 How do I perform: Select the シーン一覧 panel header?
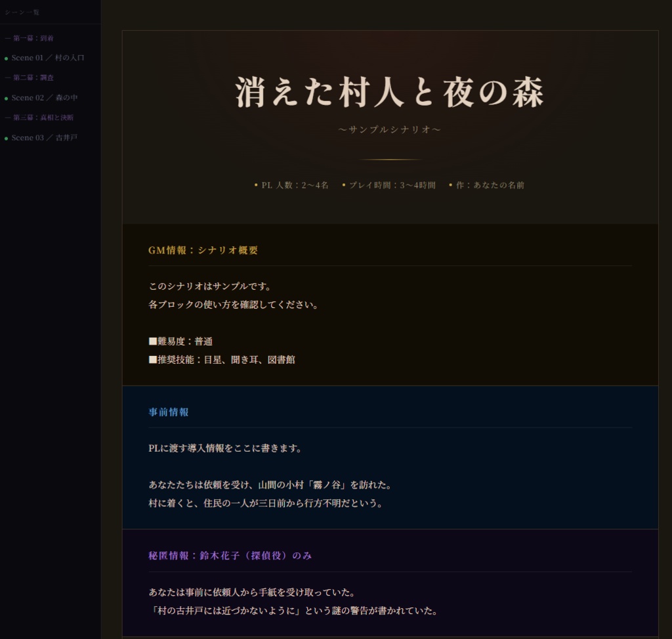(23, 12)
